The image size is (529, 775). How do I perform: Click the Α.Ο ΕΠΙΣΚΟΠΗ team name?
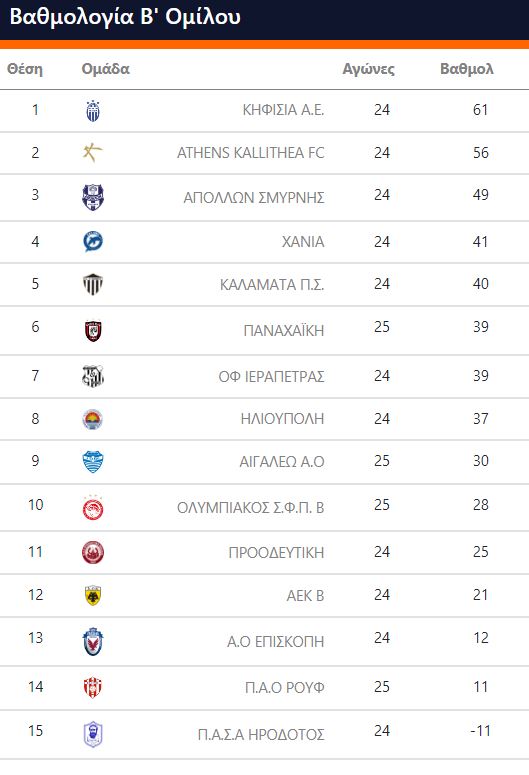276,642
